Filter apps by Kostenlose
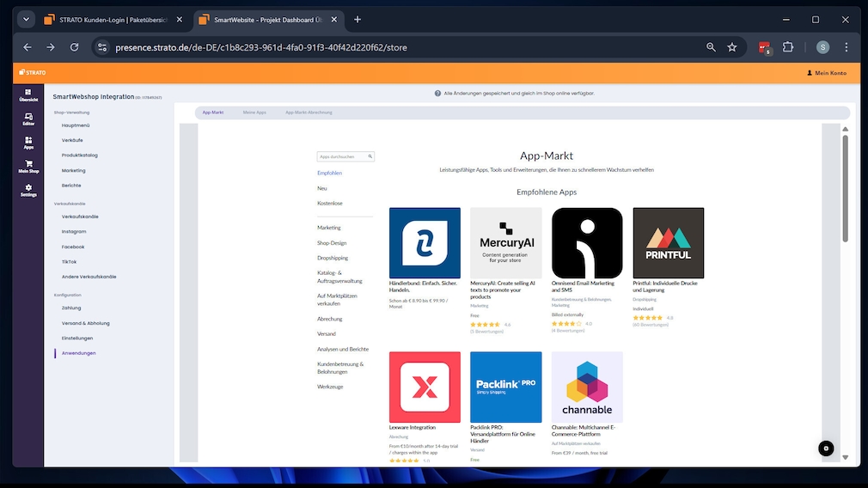The image size is (868, 488). 329,203
